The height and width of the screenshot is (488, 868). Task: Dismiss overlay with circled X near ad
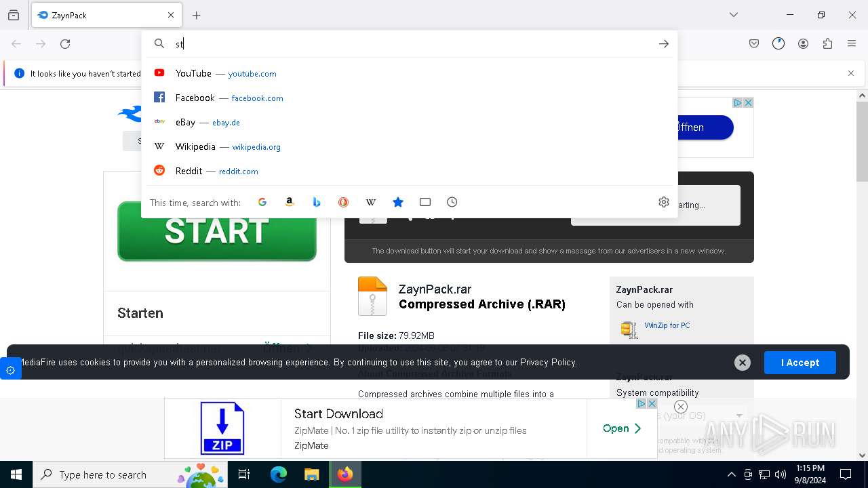pyautogui.click(x=681, y=407)
